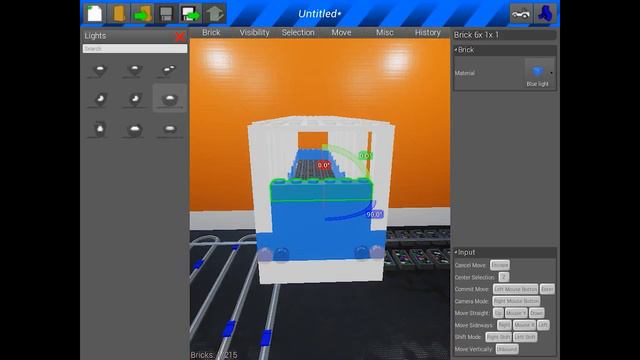Select the last light brick in the third row
This screenshot has width=640, height=360.
point(169,129)
